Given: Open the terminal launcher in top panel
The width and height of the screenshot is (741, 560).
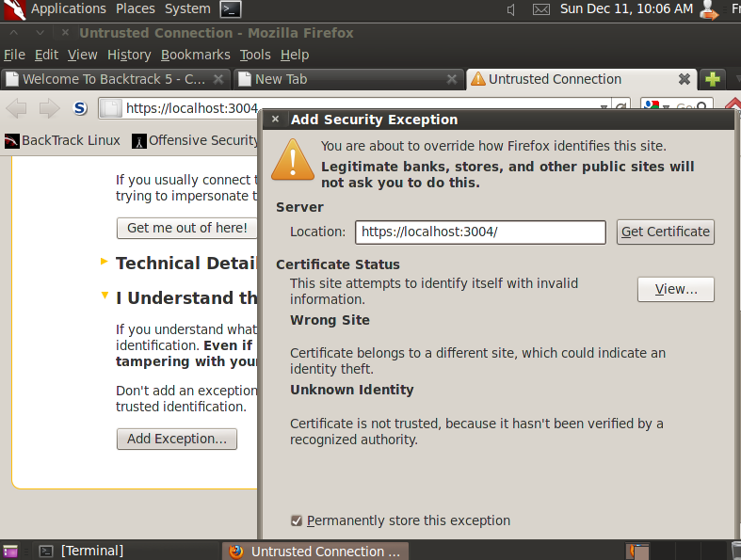Looking at the screenshot, I should (231, 9).
